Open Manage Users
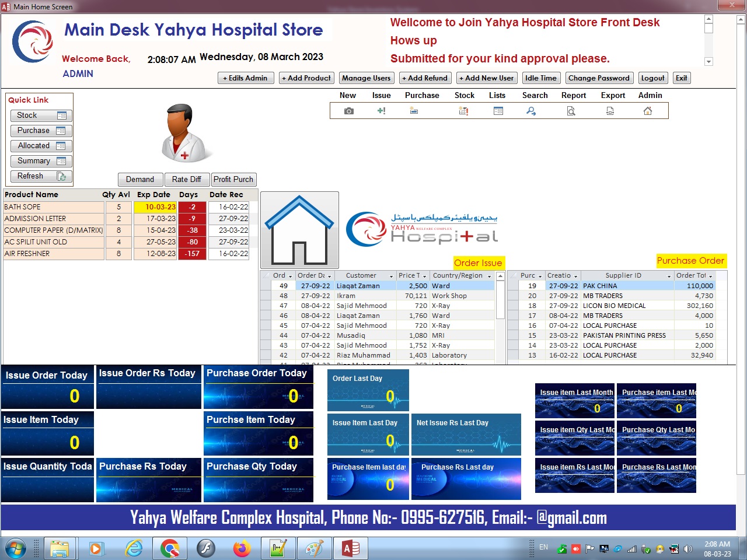The width and height of the screenshot is (747, 560). pos(366,78)
